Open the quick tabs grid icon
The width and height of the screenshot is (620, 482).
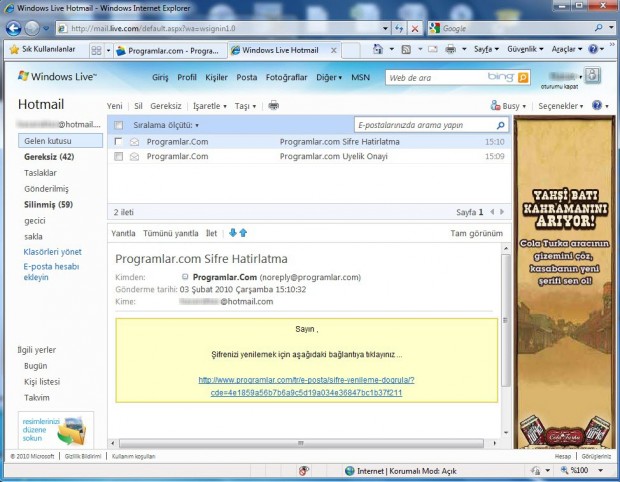pos(96,51)
